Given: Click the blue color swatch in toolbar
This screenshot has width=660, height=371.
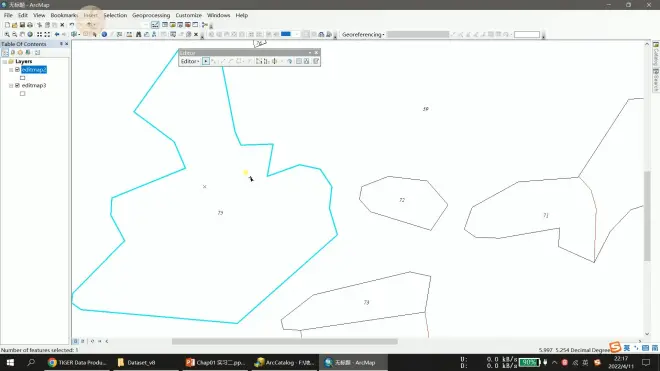Looking at the screenshot, I should [286, 34].
